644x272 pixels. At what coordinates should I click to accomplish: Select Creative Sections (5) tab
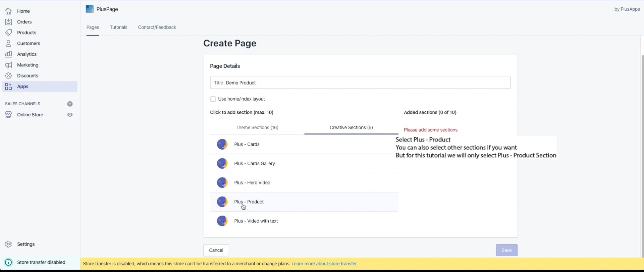tap(351, 127)
